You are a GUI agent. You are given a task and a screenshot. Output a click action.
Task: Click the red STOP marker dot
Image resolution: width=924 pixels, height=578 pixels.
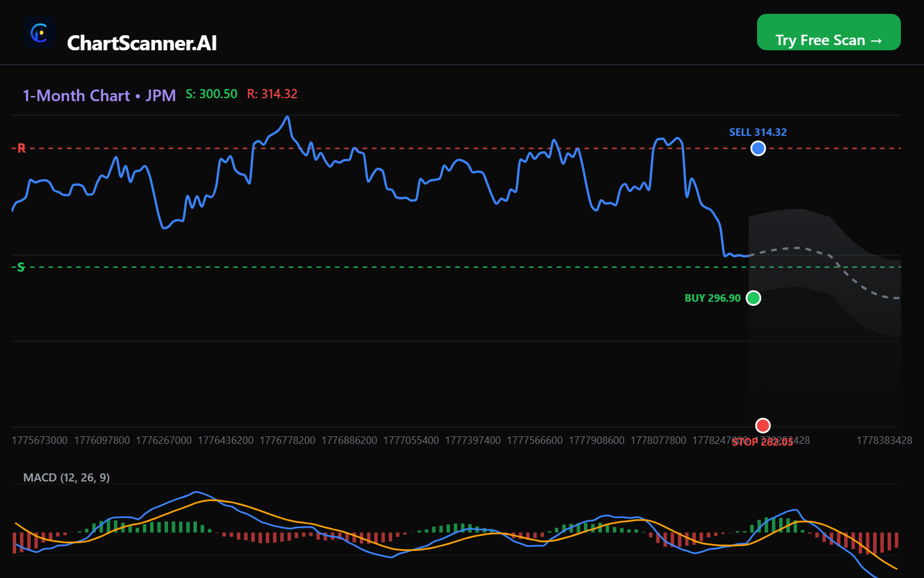tap(763, 425)
